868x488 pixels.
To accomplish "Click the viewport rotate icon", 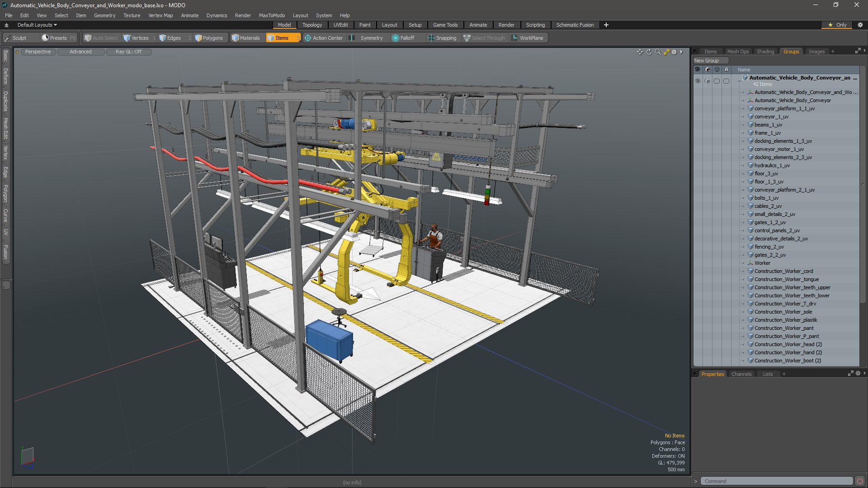I will coord(649,52).
